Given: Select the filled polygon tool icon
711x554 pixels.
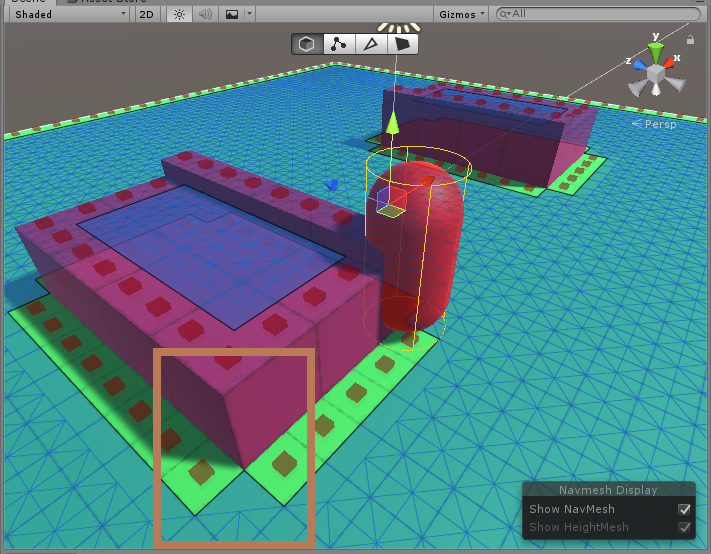Looking at the screenshot, I should pyautogui.click(x=403, y=44).
